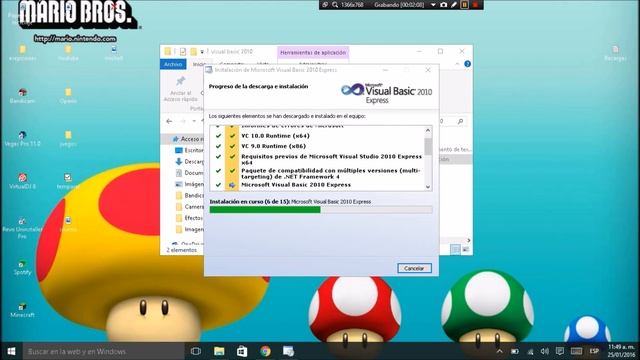This screenshot has width=640, height=360.
Task: Click Anclar al Acceso rápido pin icon
Action: pos(180,81)
